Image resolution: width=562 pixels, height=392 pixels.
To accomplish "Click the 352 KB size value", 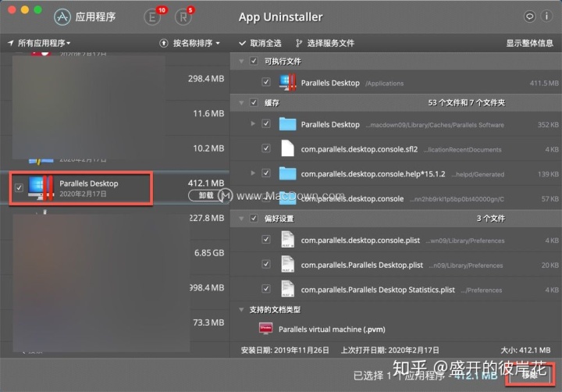I will click(548, 125).
